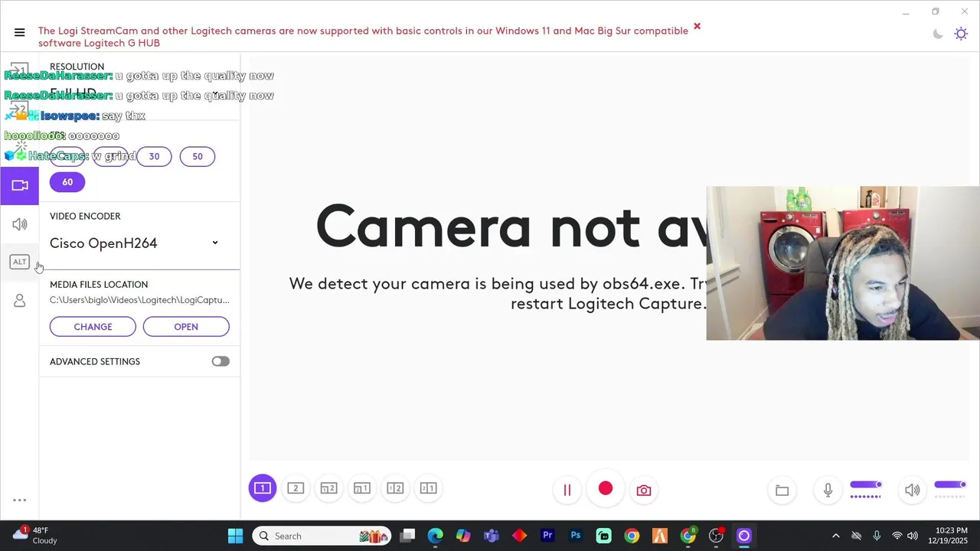Mute the microphone icon
The width and height of the screenshot is (980, 551).
[828, 490]
